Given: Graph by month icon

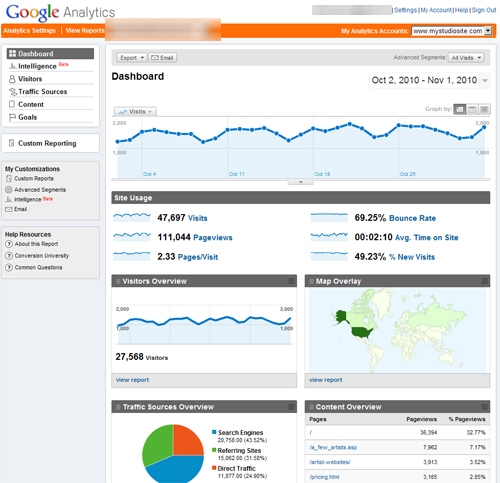Looking at the screenshot, I should (x=484, y=109).
